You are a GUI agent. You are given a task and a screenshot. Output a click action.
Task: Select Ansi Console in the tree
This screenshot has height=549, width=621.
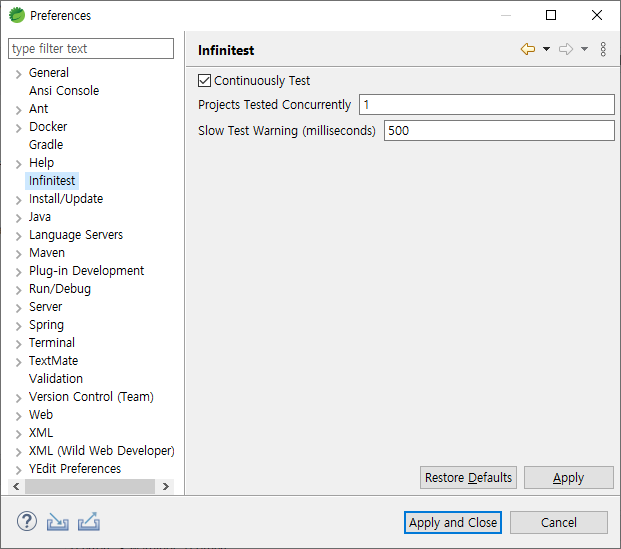(x=64, y=91)
